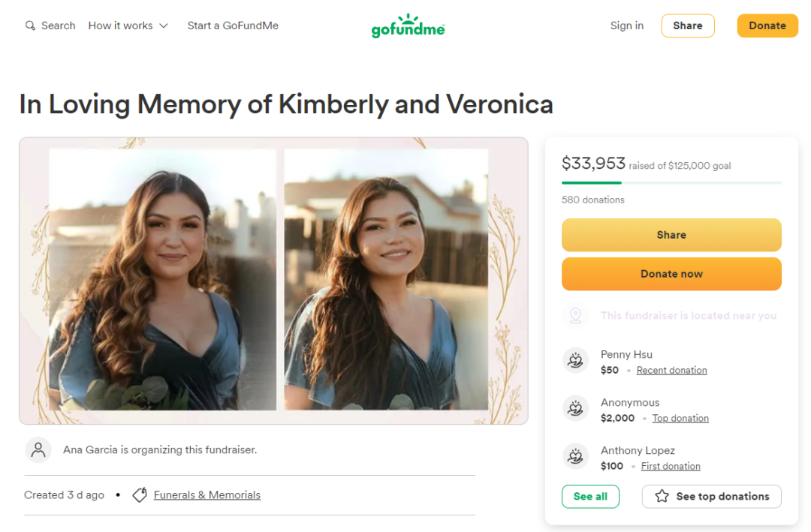The height and width of the screenshot is (532, 811).
Task: Open Start a GoFundMe menu item
Action: [233, 26]
